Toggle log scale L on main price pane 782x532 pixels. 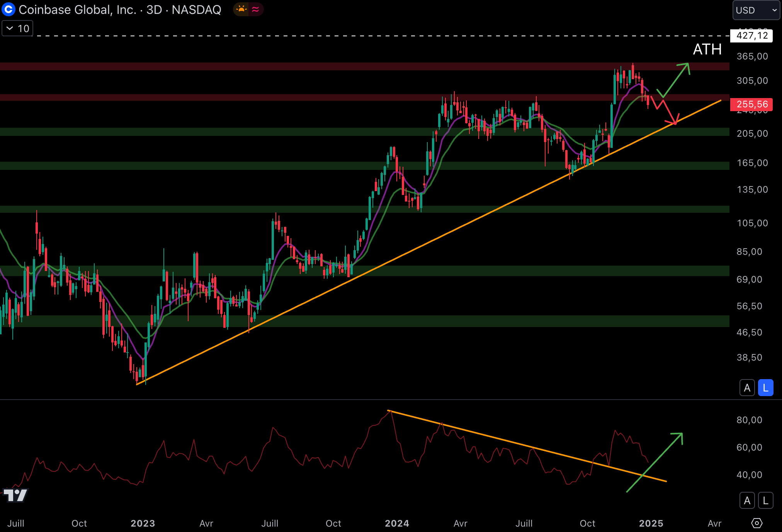(765, 388)
